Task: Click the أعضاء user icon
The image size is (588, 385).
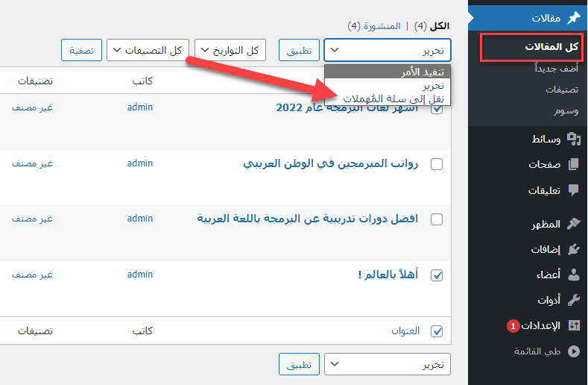Action: tap(574, 275)
